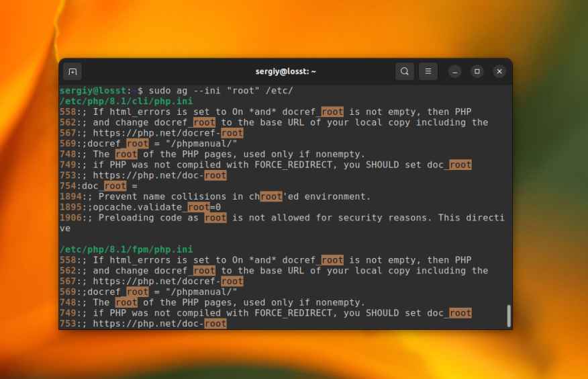Viewport: 588px width, 379px height.
Task: Click highlighted root in chroot'ed word
Action: click(x=271, y=197)
